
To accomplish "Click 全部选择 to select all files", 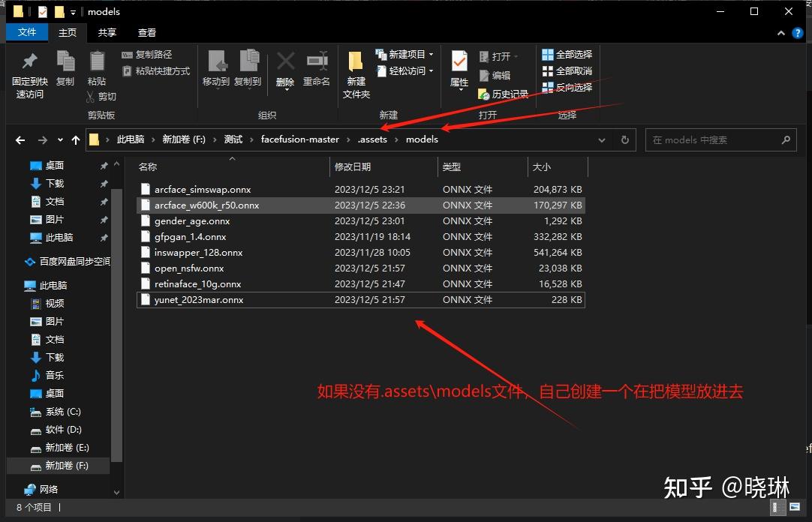I will tap(567, 53).
